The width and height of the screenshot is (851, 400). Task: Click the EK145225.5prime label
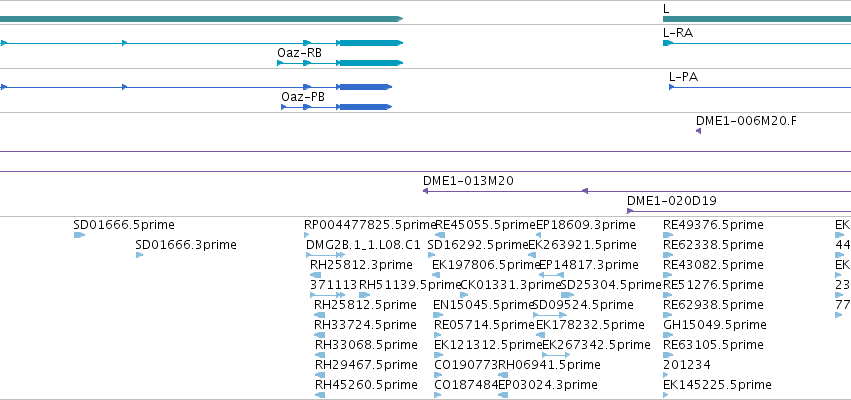[717, 385]
